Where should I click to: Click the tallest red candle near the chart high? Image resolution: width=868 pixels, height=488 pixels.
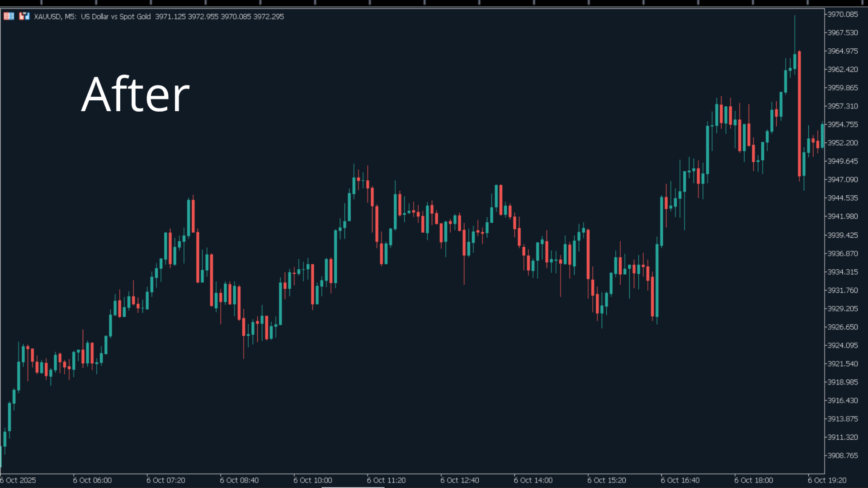[x=799, y=113]
